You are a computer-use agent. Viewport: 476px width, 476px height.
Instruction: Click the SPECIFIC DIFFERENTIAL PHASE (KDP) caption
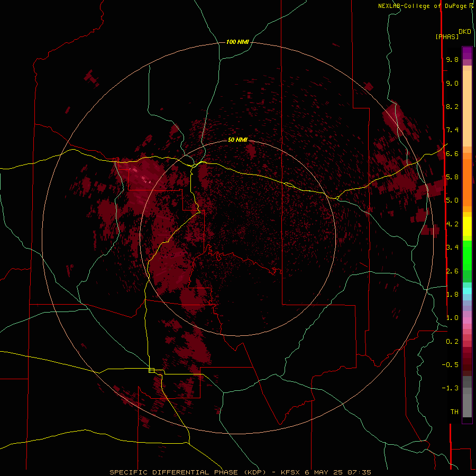(188, 472)
